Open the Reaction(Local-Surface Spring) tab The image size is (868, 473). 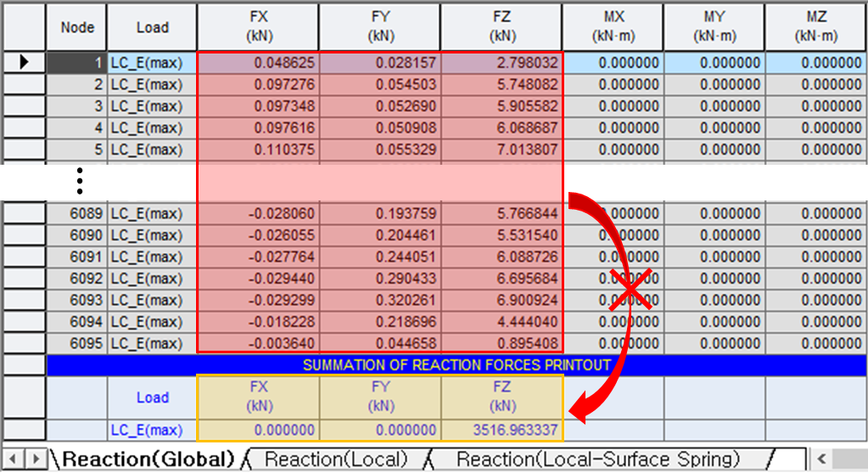[598, 459]
